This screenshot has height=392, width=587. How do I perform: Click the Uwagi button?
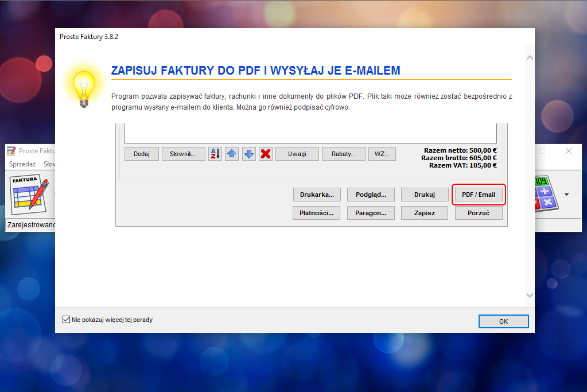[x=297, y=154]
